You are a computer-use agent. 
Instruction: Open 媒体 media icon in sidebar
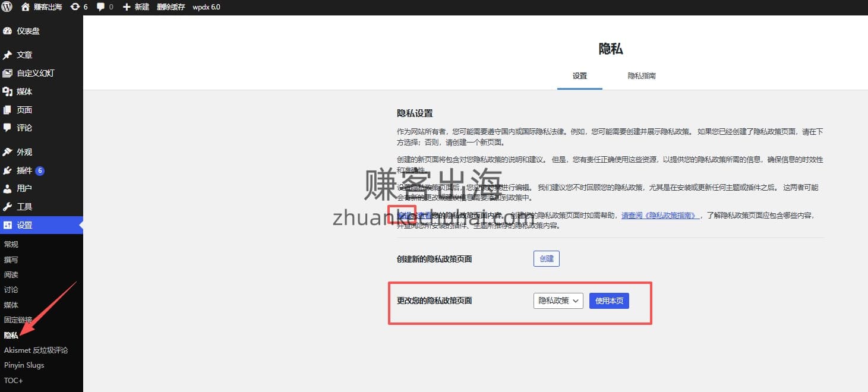(x=8, y=91)
